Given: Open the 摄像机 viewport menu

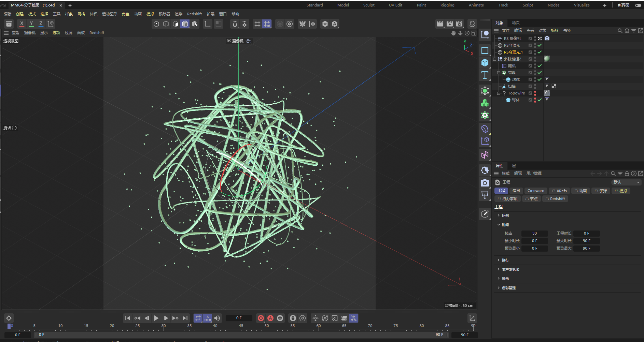Looking at the screenshot, I should (30, 33).
